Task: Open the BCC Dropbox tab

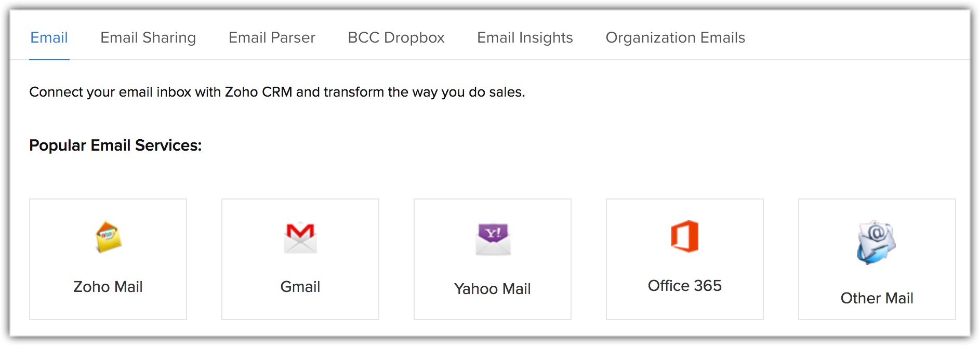Action: (396, 37)
